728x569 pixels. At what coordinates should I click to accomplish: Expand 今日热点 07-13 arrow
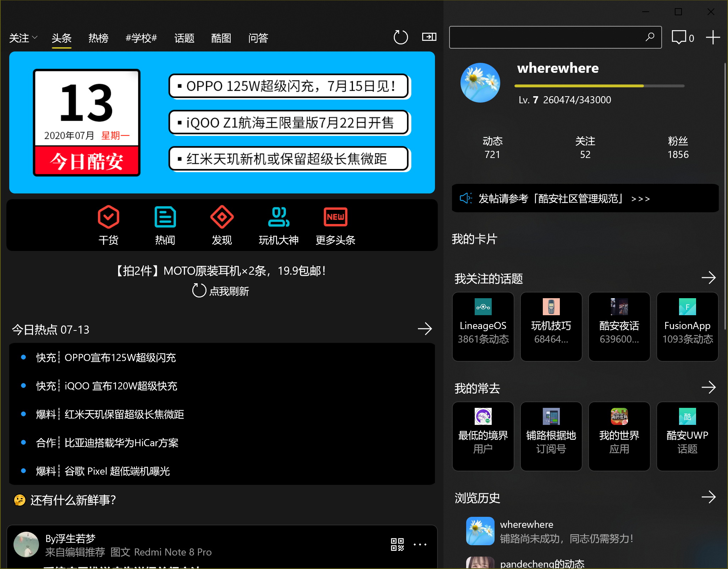pyautogui.click(x=425, y=329)
